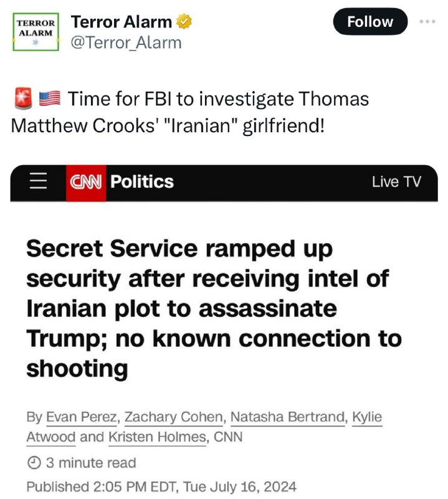Click the tweet text about FBI investigation

(190, 112)
